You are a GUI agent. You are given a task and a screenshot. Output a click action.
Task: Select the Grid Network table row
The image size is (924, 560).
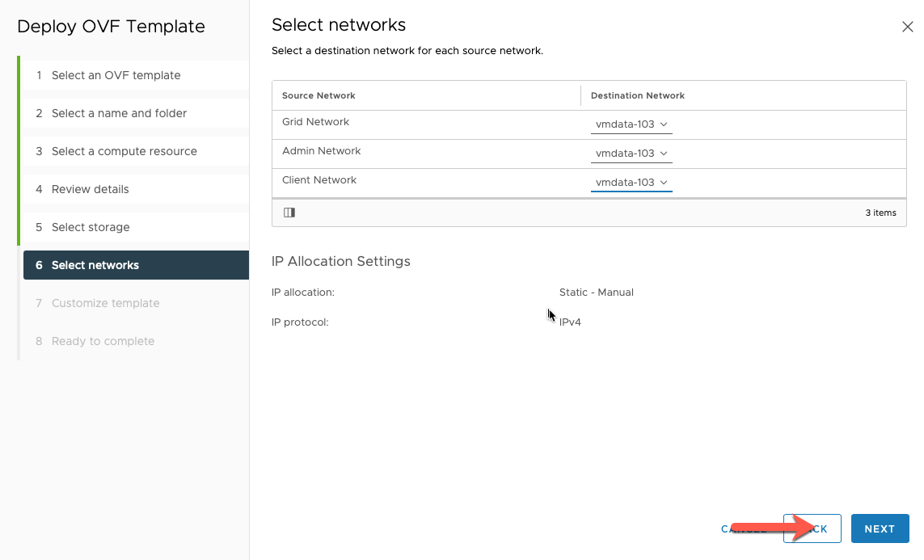[404, 122]
